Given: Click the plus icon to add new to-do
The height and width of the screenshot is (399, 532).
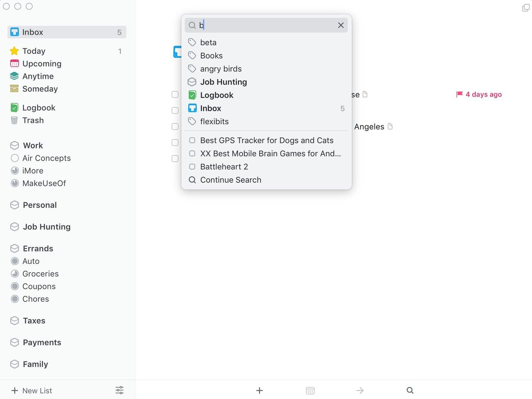Looking at the screenshot, I should (x=260, y=390).
